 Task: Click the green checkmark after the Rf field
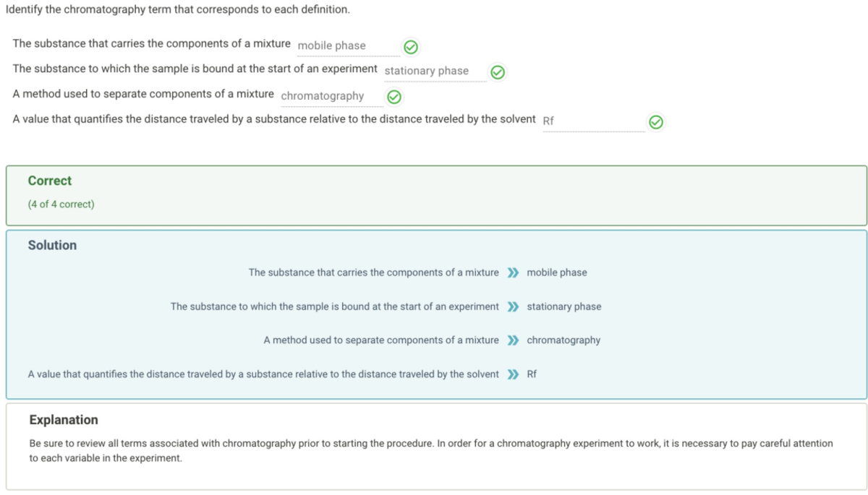pos(655,122)
